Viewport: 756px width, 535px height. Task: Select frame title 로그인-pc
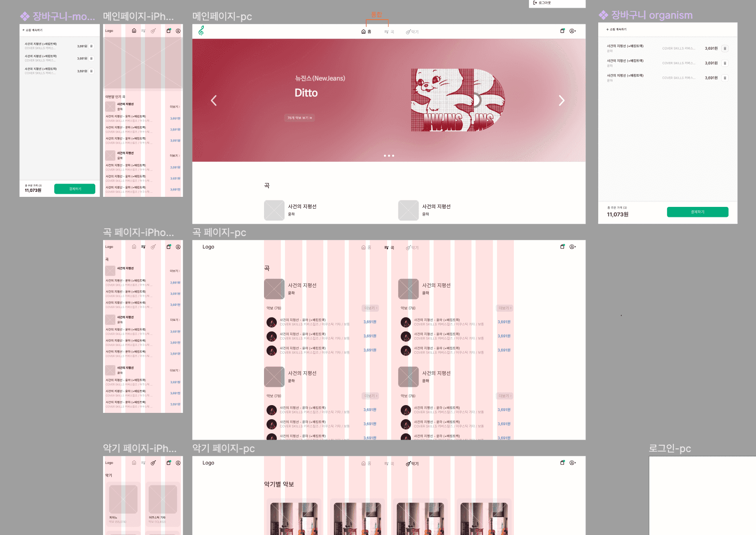[x=670, y=448]
